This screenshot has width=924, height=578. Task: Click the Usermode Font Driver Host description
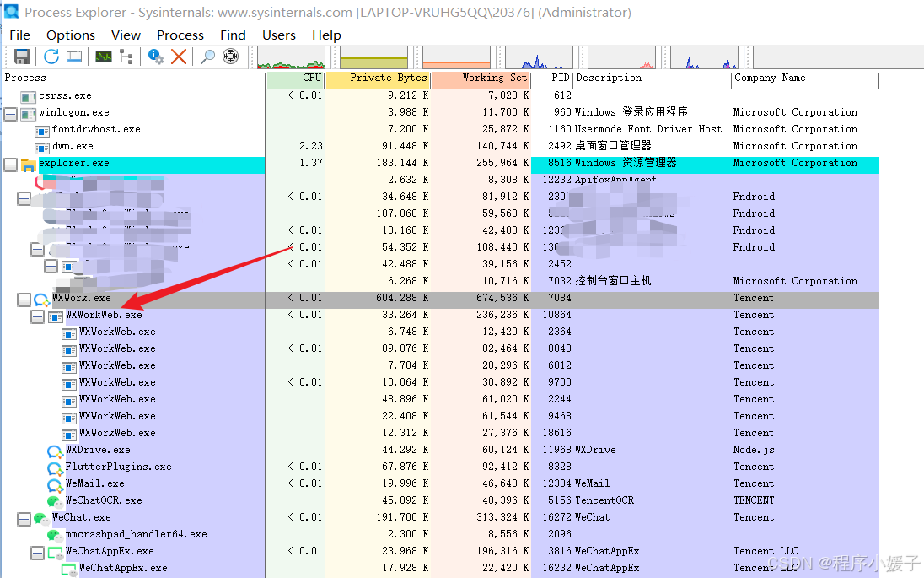click(648, 129)
